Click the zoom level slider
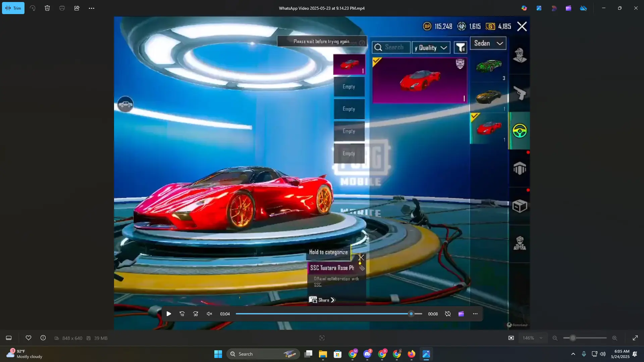The image size is (644, 362). click(x=585, y=338)
